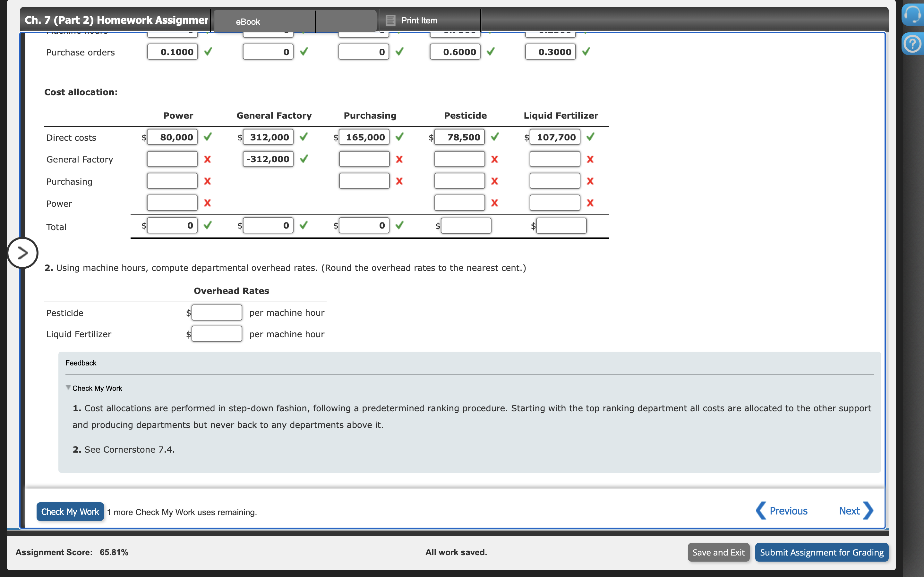This screenshot has width=924, height=577.
Task: Click the Total input under Pesticide column
Action: coord(466,225)
